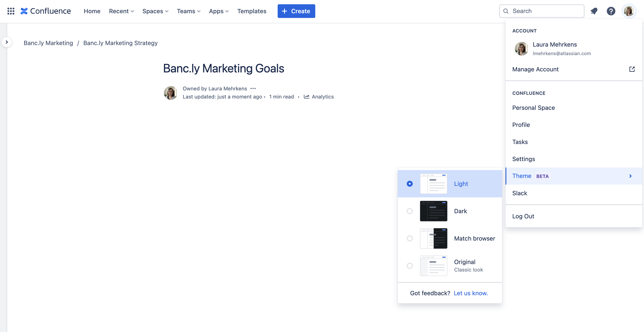Image resolution: width=644 pixels, height=332 pixels.
Task: Open the Teams dropdown
Action: (189, 11)
